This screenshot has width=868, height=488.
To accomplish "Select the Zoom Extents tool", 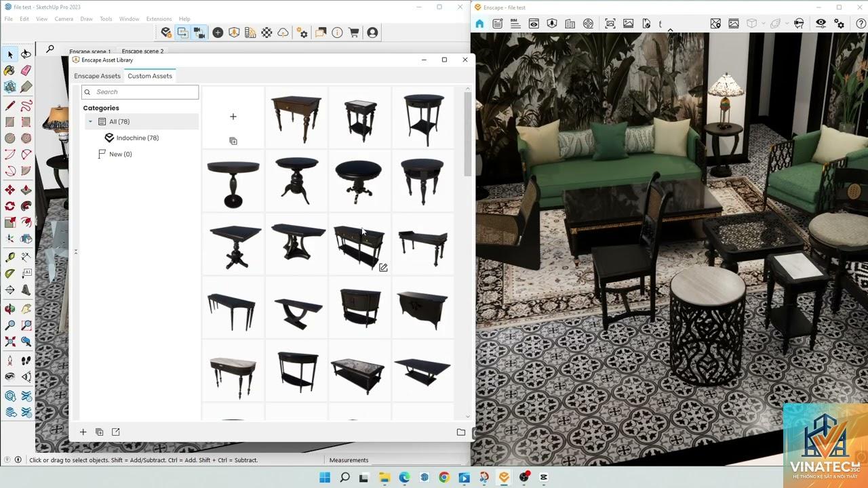I will point(10,342).
